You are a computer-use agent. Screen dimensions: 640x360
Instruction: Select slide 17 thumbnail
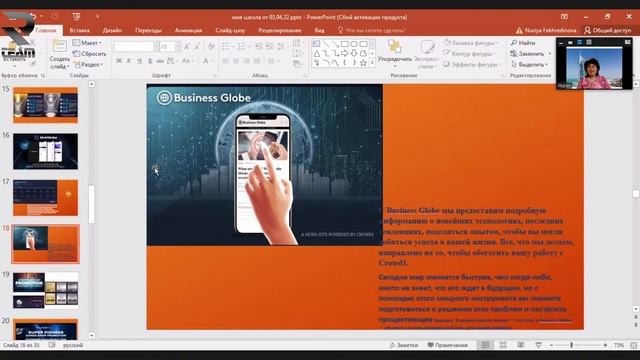(45, 198)
